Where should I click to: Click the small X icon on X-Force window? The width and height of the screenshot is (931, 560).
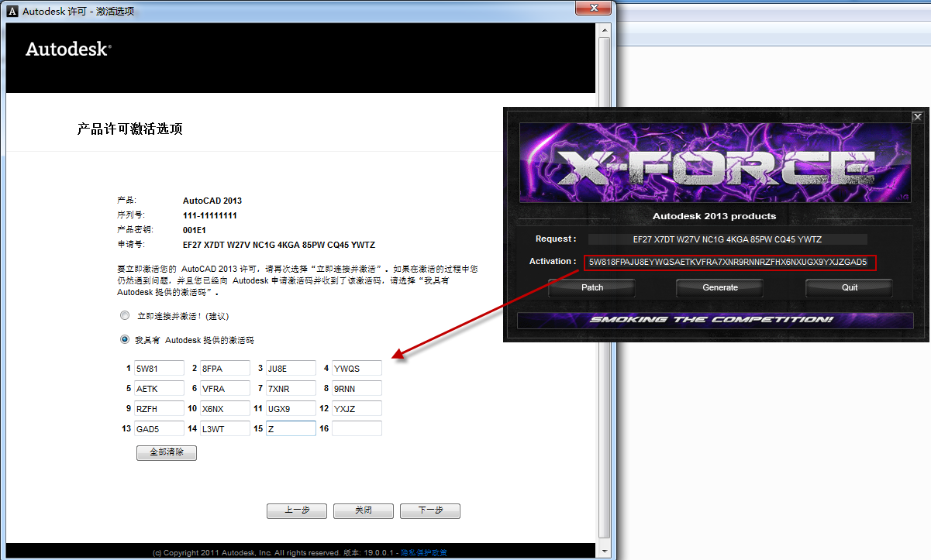point(917,117)
